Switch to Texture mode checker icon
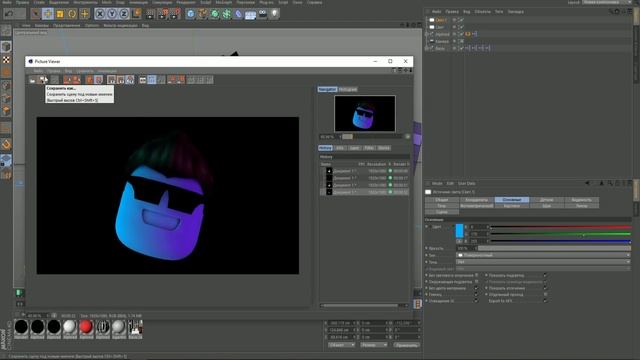Screen dimensions: 640x360 (6, 60)
